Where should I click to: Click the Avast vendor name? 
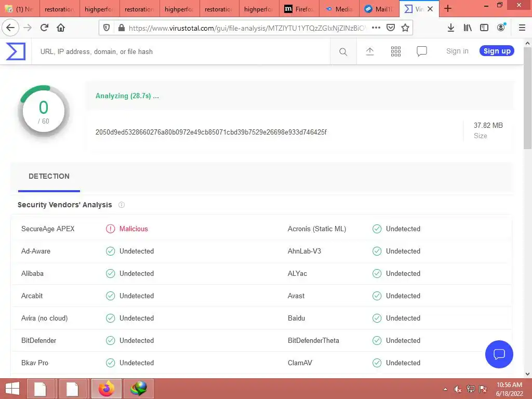296,296
